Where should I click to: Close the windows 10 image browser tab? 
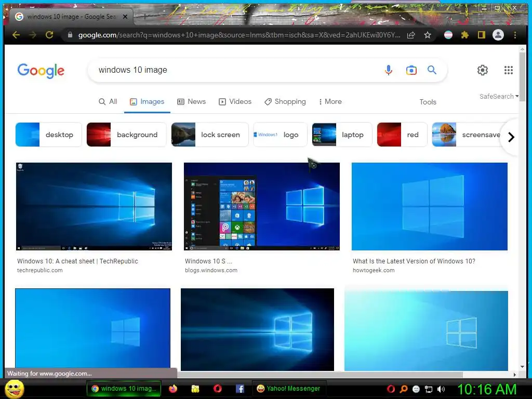125,17
